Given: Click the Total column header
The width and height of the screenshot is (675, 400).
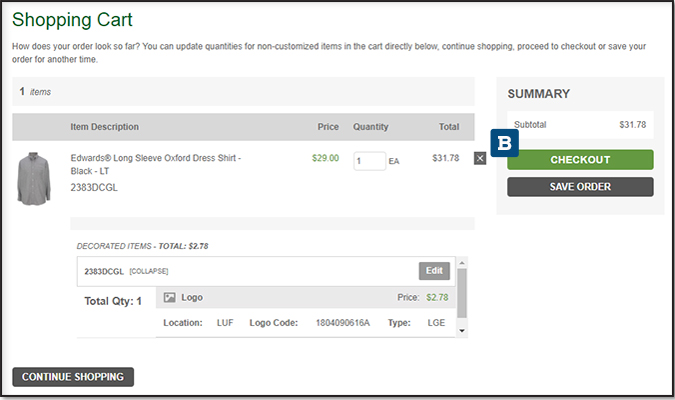Looking at the screenshot, I should coord(449,127).
